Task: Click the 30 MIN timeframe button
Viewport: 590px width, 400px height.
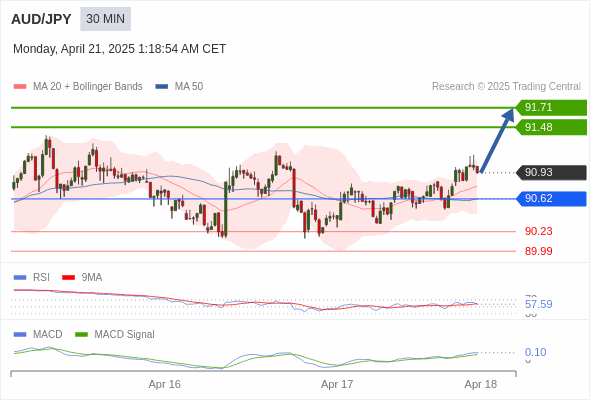Action: (x=105, y=19)
